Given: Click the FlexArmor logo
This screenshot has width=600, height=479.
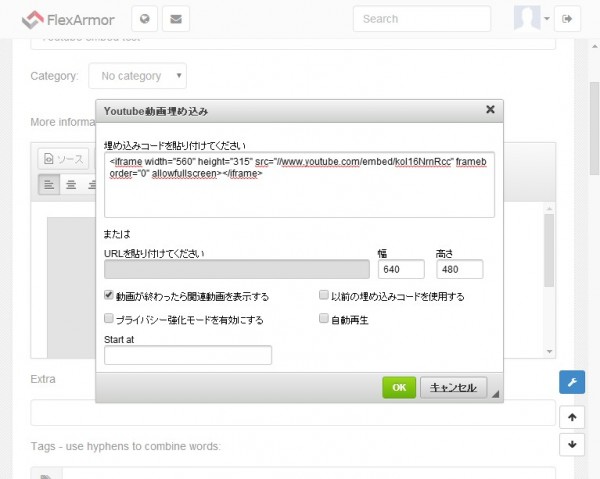Looking at the screenshot, I should (70, 19).
